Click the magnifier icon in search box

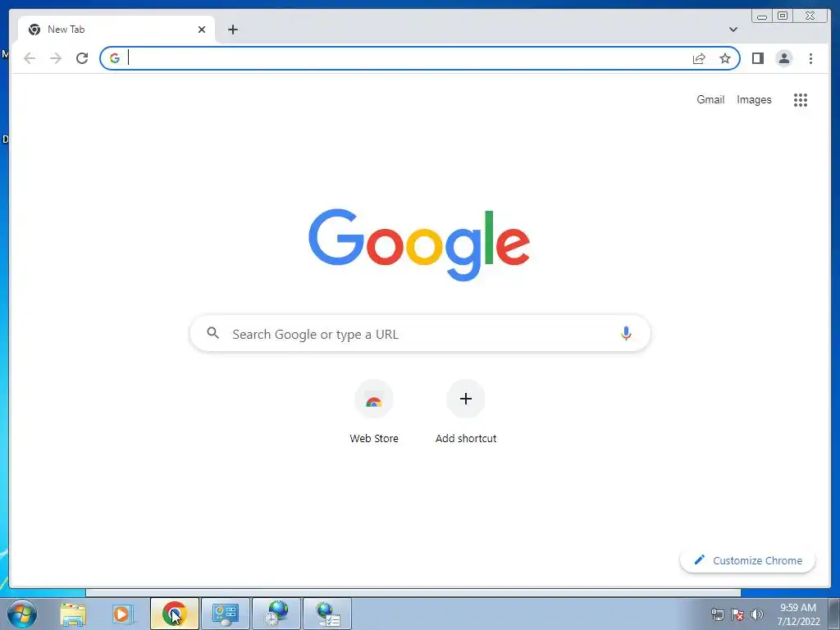[212, 333]
